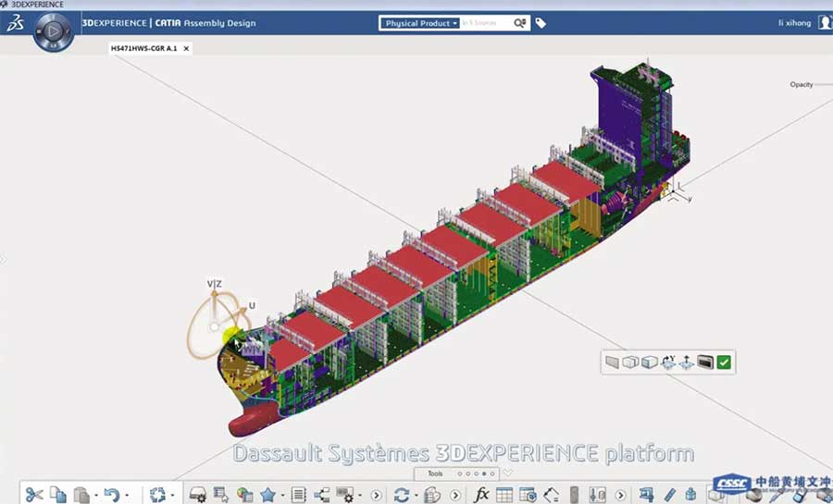Screen dimensions: 833x504
Task: Click the tag icon beside search
Action: [541, 23]
